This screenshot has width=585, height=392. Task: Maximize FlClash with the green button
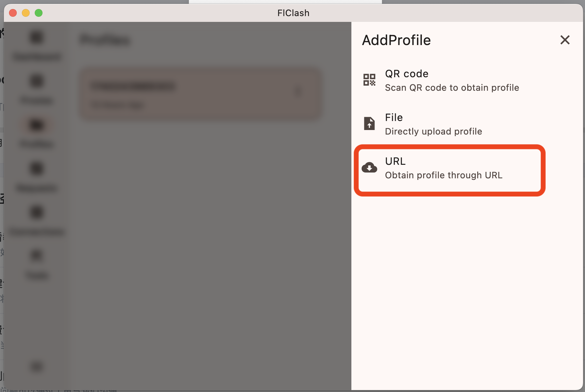pyautogui.click(x=39, y=13)
